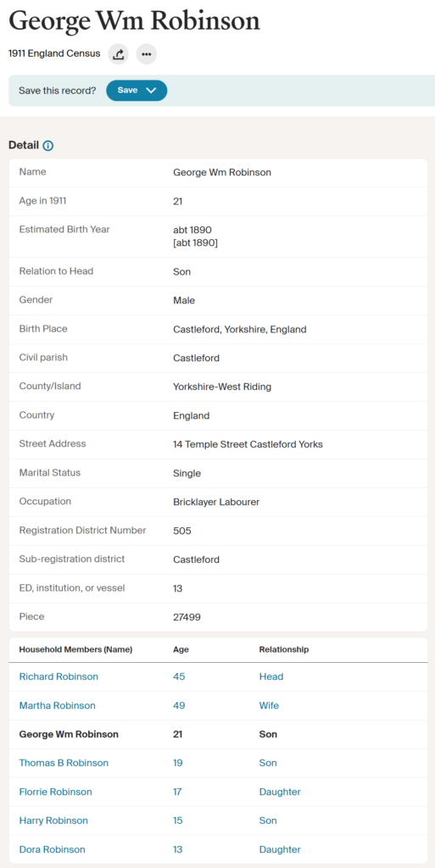
Task: Click the 1911 England Census title
Action: pos(54,53)
